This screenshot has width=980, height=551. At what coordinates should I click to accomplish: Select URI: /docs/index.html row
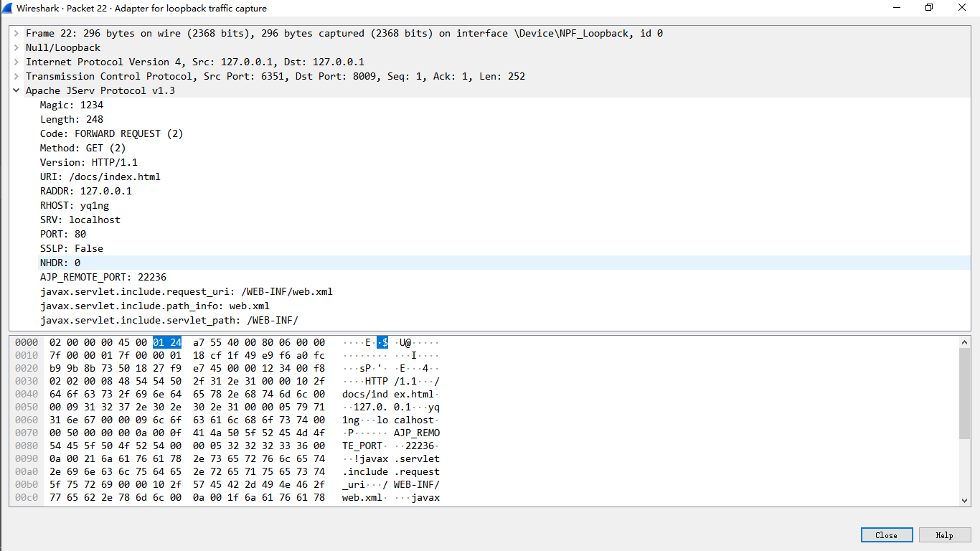tap(100, 176)
